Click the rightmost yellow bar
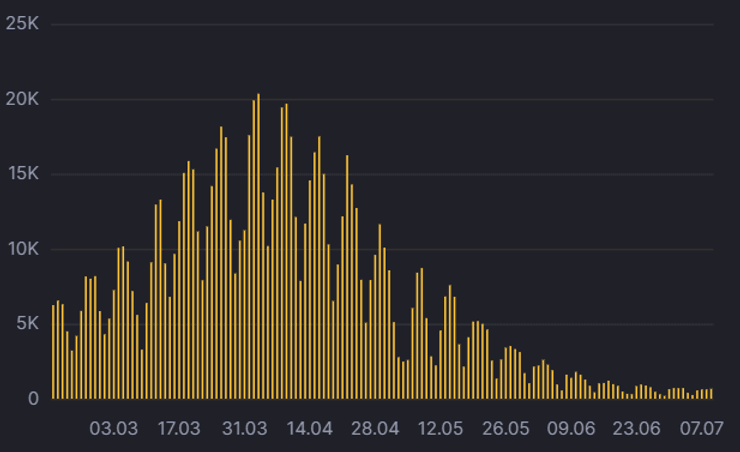The image size is (740, 452). tap(711, 394)
